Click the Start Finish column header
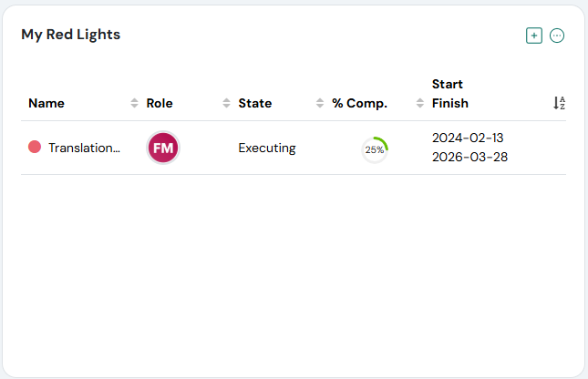Screen dimensions: 588x379 coord(450,94)
